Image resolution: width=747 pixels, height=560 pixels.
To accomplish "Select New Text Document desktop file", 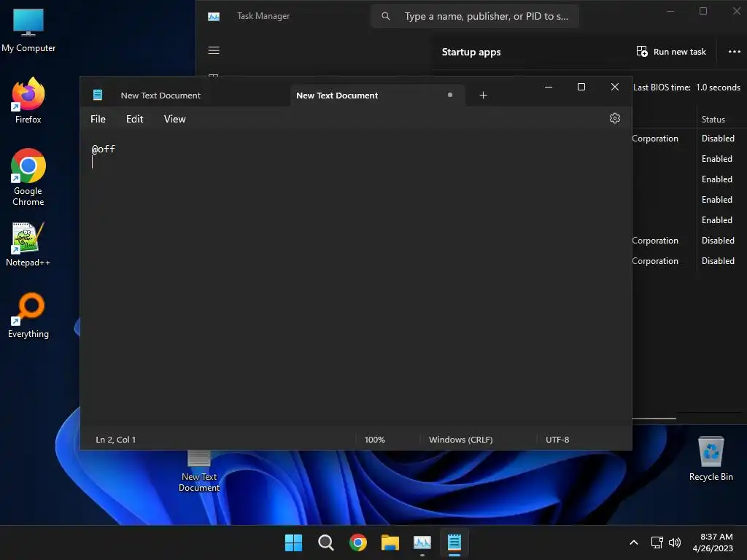I will tap(199, 470).
